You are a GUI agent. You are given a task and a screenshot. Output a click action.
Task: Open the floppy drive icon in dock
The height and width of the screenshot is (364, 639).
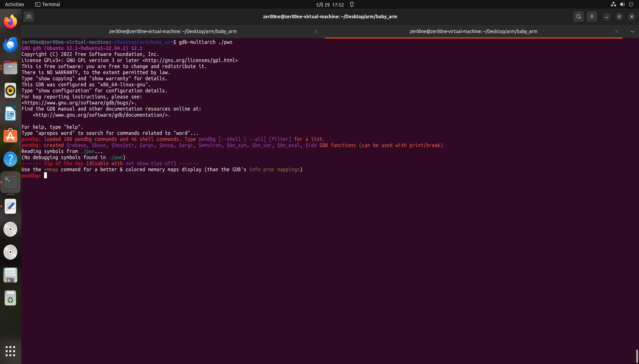tap(11, 275)
